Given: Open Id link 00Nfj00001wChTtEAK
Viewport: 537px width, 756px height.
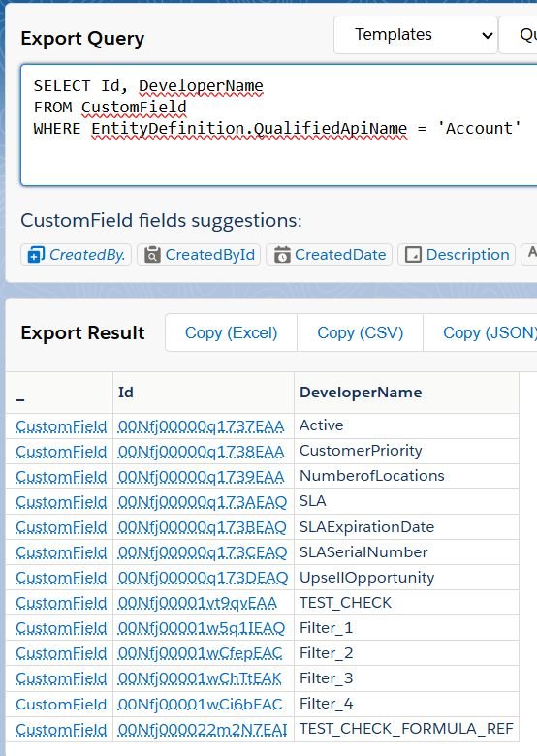Looking at the screenshot, I should point(200,677).
